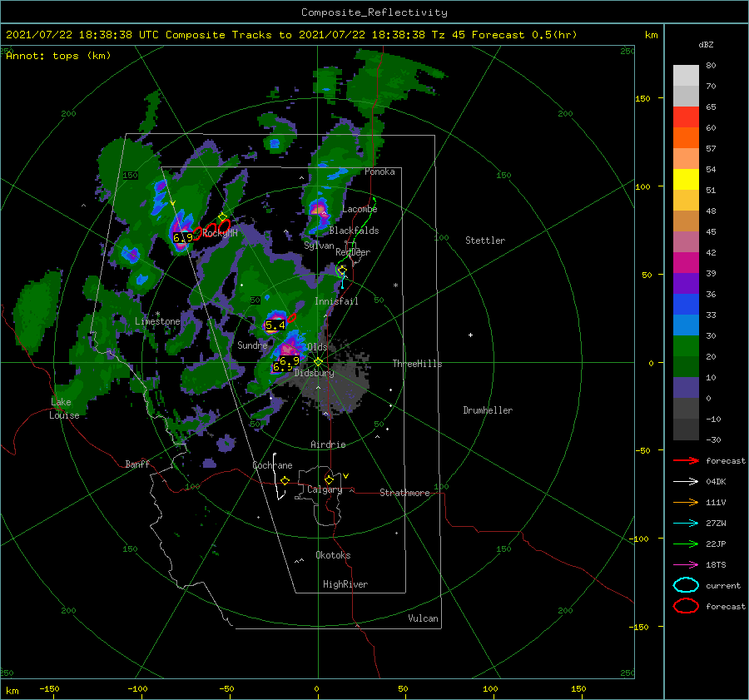Click the Sundre city label
Viewport: 749px width, 700px height.
(252, 345)
